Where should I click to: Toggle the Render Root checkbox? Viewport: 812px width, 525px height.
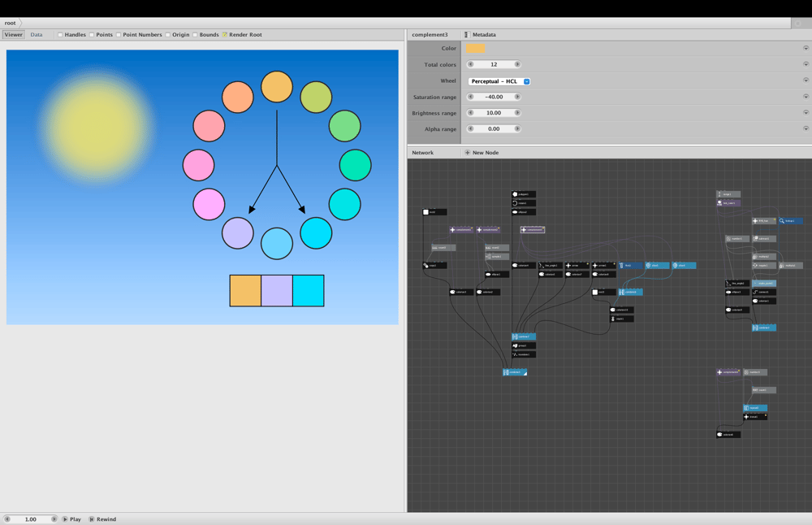[225, 35]
